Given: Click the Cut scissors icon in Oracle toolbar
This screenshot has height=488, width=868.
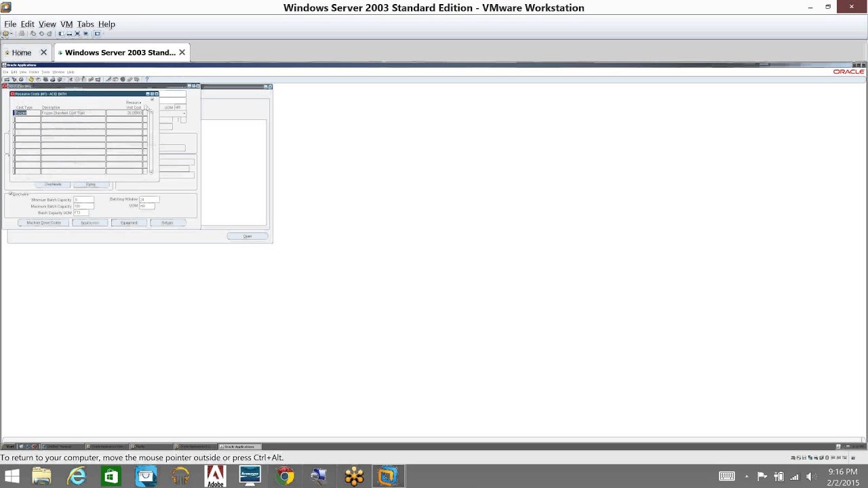Looking at the screenshot, I should click(x=70, y=79).
